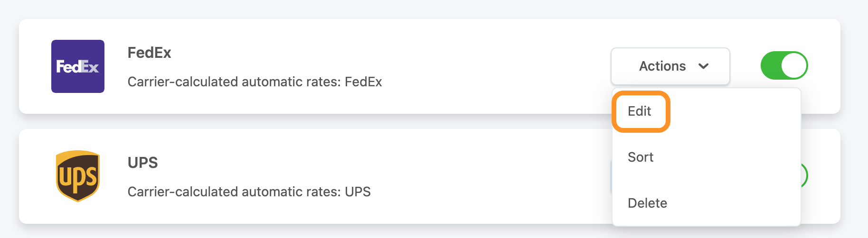
Task: Toggle the partially hidden UPS switch
Action: pyautogui.click(x=804, y=175)
